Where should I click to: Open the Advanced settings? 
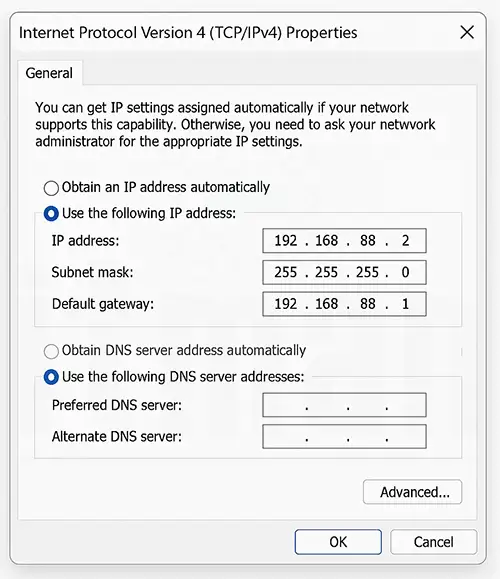click(x=412, y=492)
